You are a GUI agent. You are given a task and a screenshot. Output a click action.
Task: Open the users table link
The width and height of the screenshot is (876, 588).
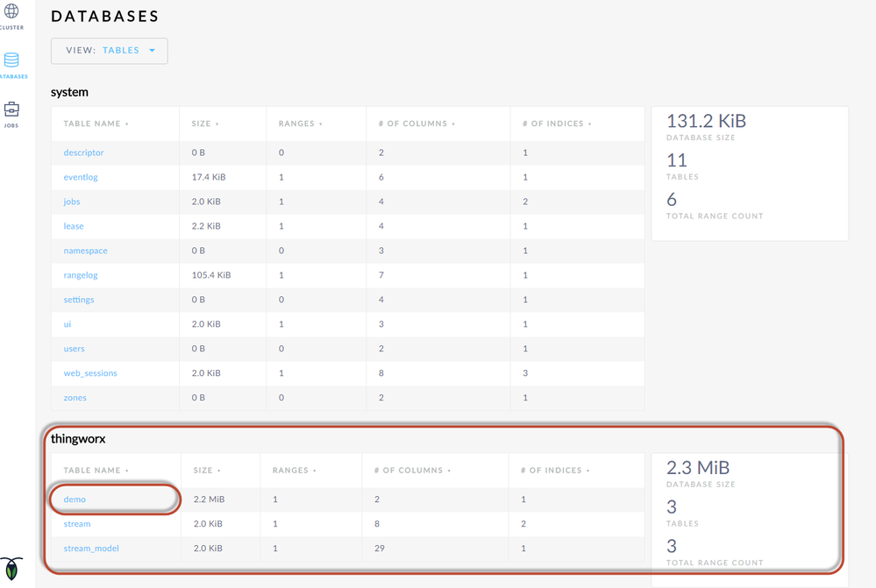pos(75,349)
